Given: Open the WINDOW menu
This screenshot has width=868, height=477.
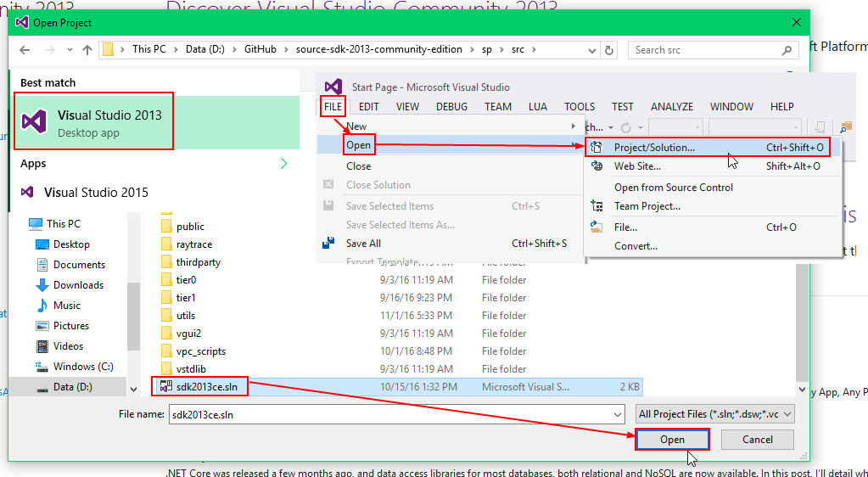Looking at the screenshot, I should pyautogui.click(x=731, y=106).
